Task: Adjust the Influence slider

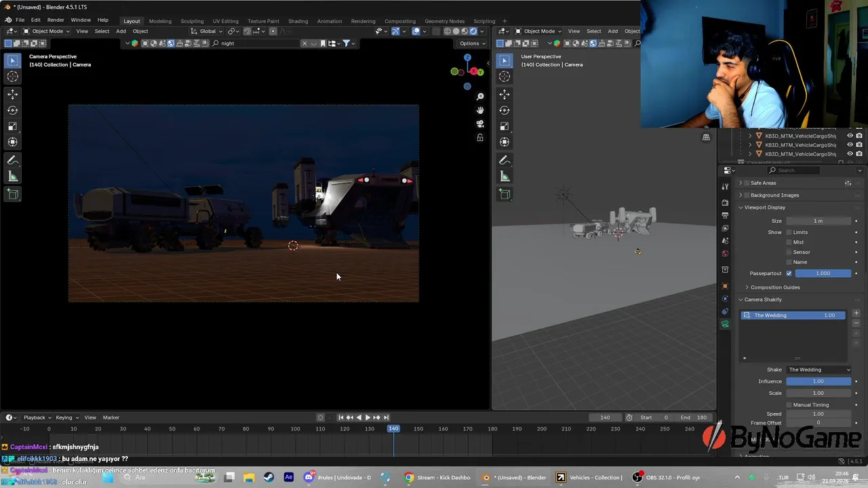Action: (818, 381)
